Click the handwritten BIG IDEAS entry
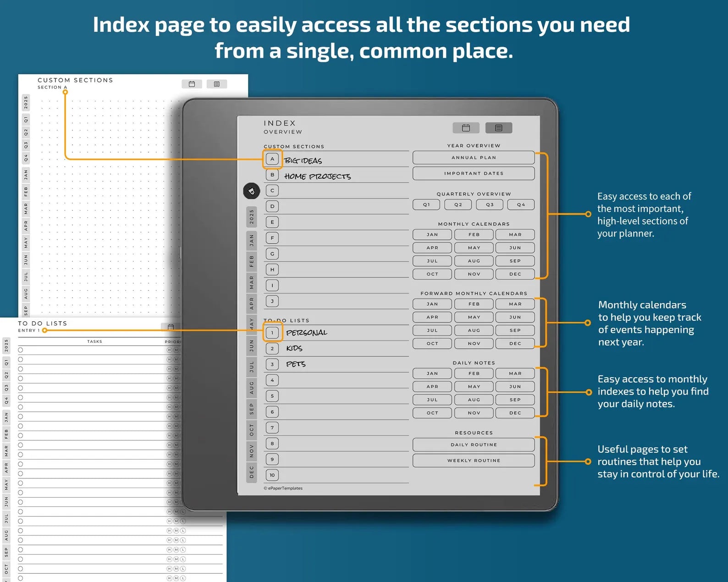 tap(303, 160)
